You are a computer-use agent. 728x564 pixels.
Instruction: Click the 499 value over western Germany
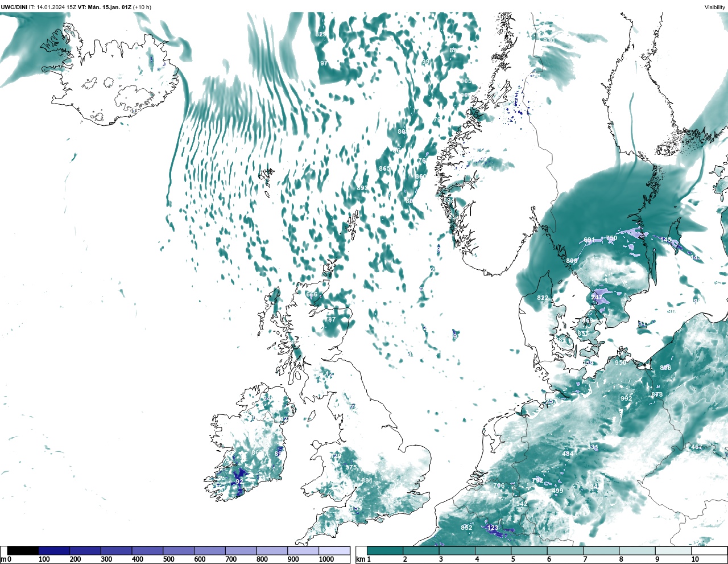click(557, 491)
